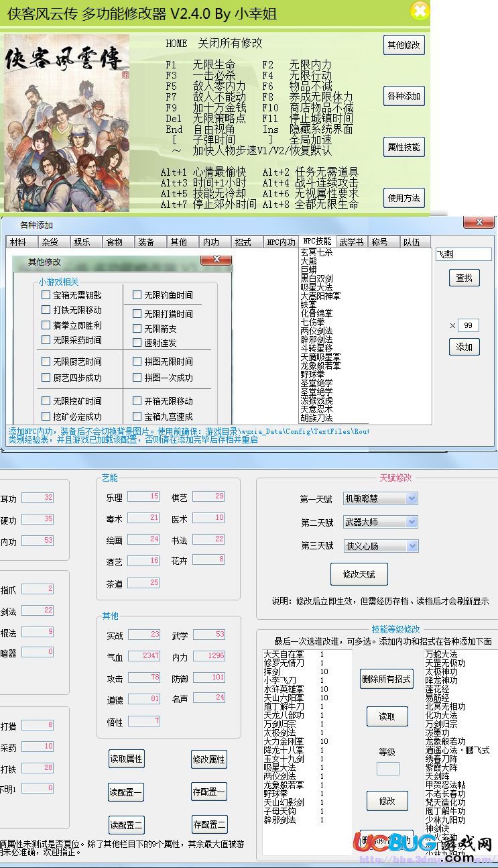Open the 各种添加 panel button
498x868 pixels.
(x=404, y=96)
